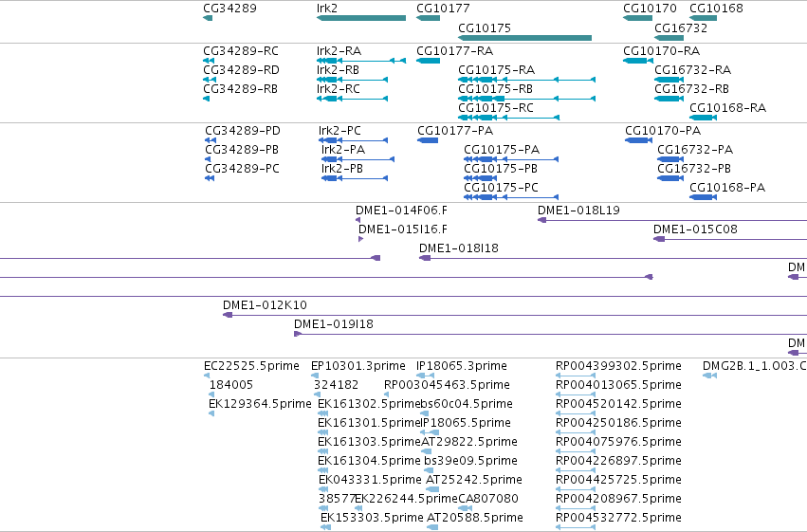Click transcript CG10177-RA
Screen dimensions: 807x532
click(454, 51)
